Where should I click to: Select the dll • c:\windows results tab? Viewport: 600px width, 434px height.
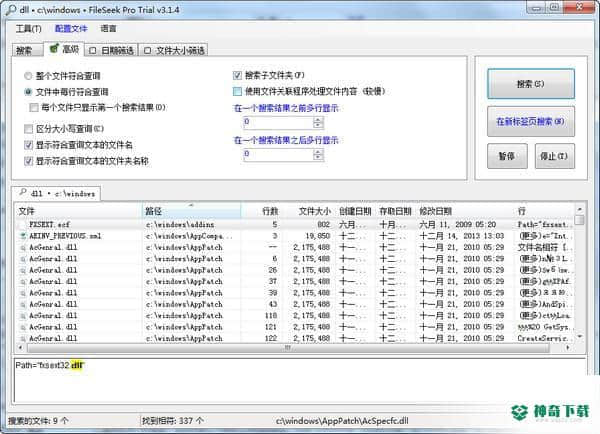[57, 194]
